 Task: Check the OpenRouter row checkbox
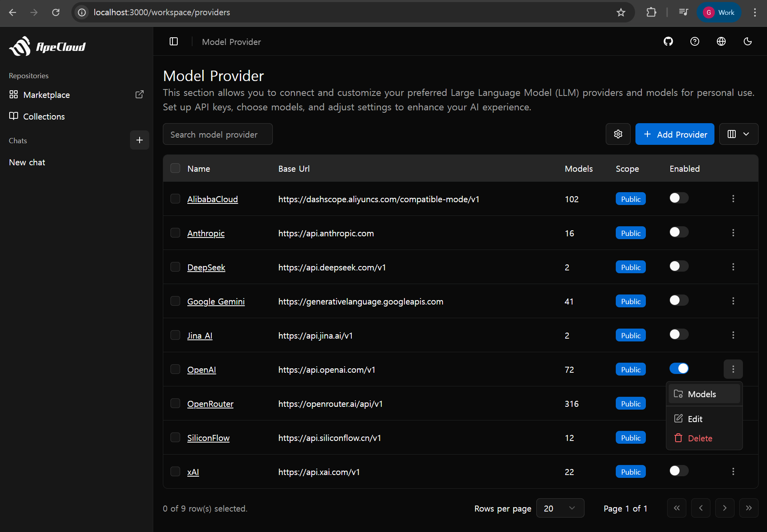(x=175, y=403)
